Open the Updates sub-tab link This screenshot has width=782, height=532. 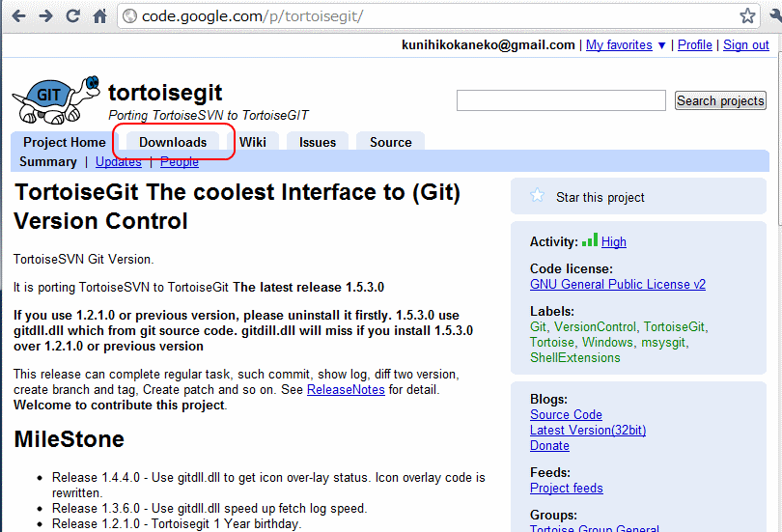(119, 162)
